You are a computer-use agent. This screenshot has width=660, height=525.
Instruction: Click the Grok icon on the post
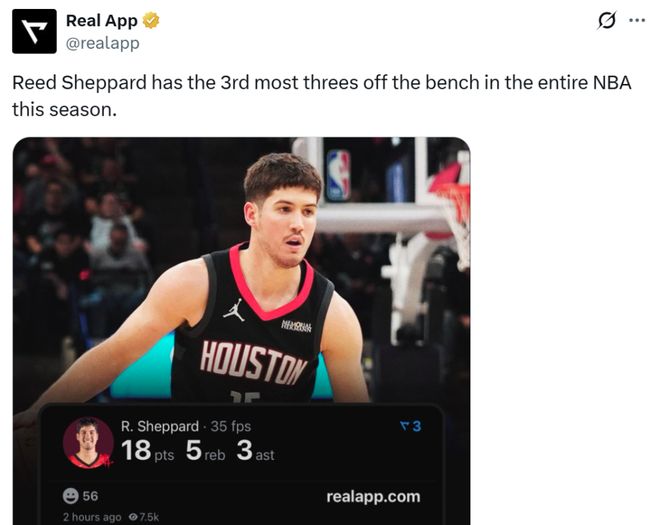point(606,20)
